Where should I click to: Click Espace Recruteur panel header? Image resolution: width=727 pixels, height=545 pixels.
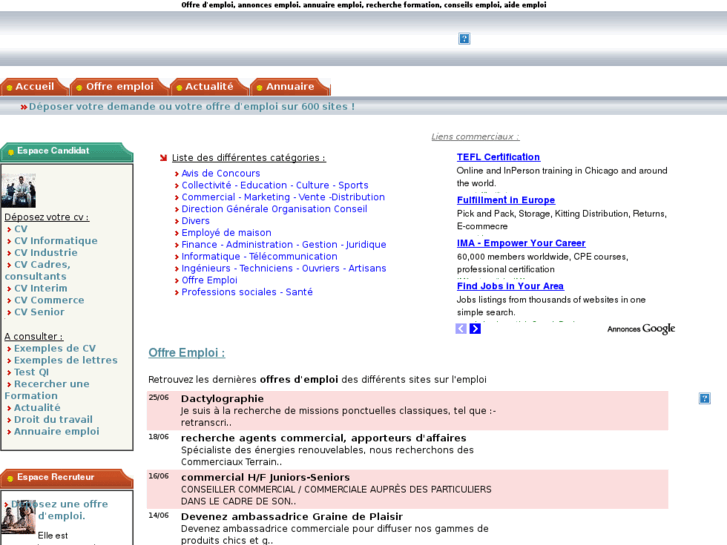click(67, 478)
